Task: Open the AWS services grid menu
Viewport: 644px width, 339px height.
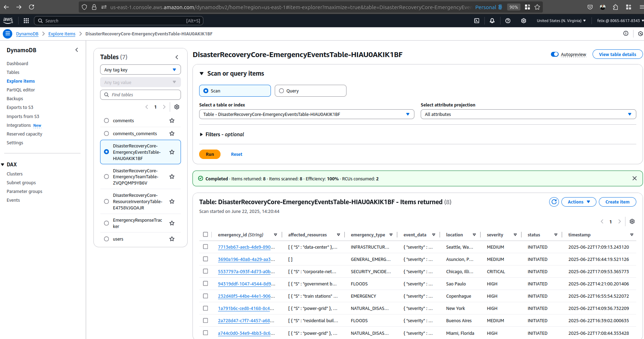Action: coord(26,21)
